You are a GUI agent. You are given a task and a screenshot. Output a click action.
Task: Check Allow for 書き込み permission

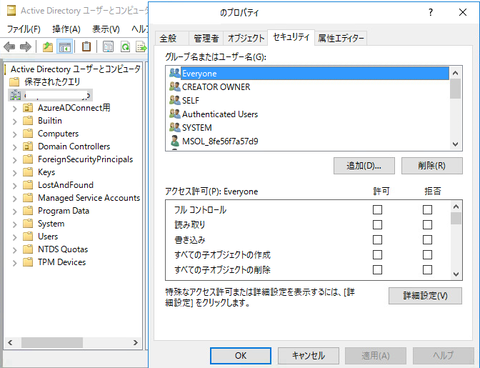click(x=377, y=240)
